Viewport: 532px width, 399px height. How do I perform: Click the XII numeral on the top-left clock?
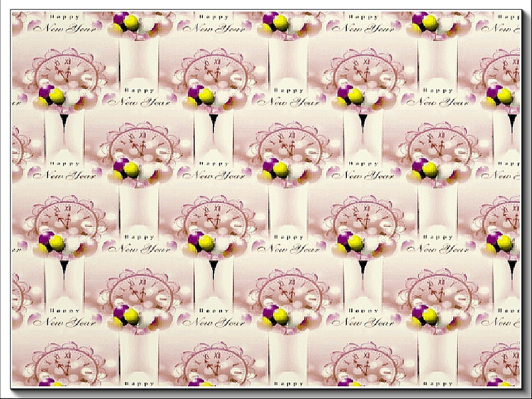[x=68, y=61]
